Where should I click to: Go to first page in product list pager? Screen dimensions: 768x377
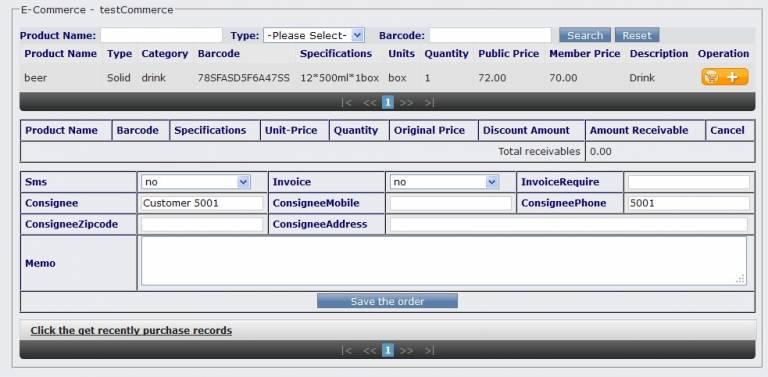[346, 102]
